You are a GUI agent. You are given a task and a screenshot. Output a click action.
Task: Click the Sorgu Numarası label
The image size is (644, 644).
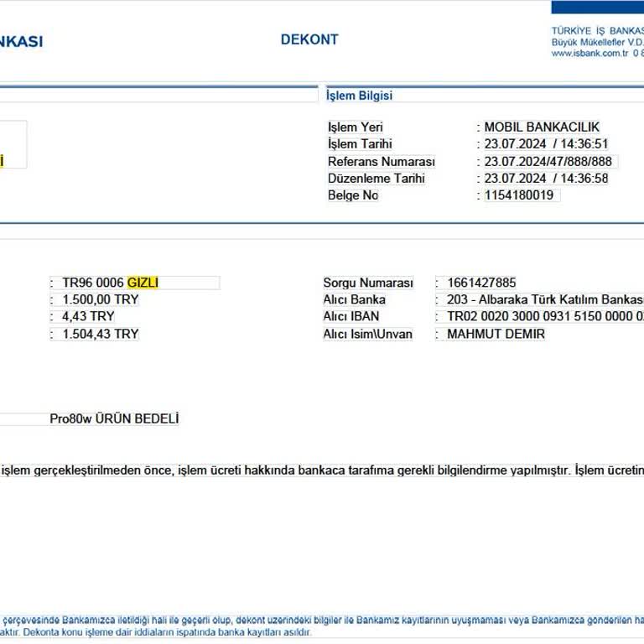pos(368,283)
